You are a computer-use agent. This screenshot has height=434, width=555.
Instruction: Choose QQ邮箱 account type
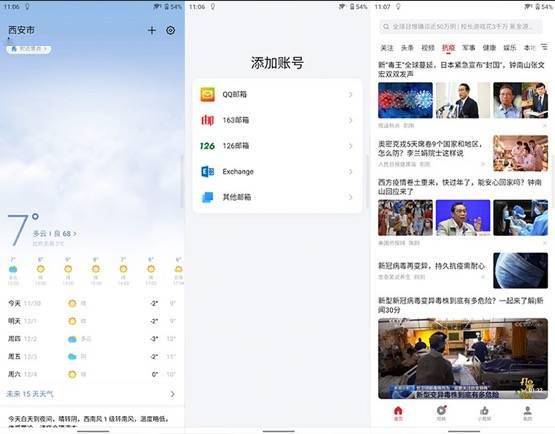(278, 95)
